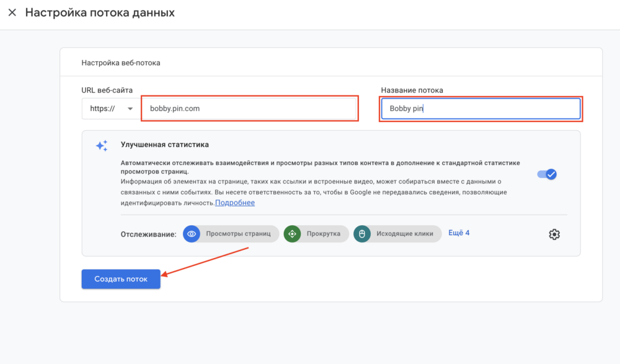Toggle the enhanced measurement switch
Screen dimensions: 620x364
point(547,174)
